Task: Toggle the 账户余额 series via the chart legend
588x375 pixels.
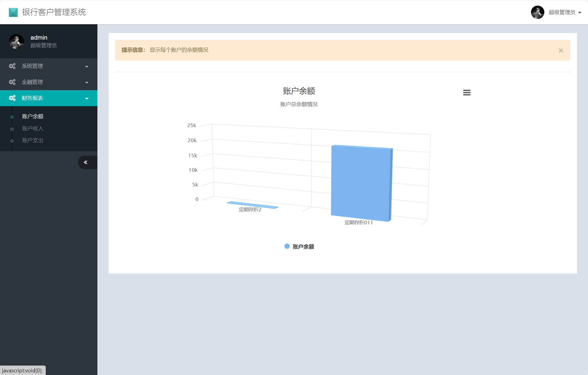Action: click(x=299, y=246)
